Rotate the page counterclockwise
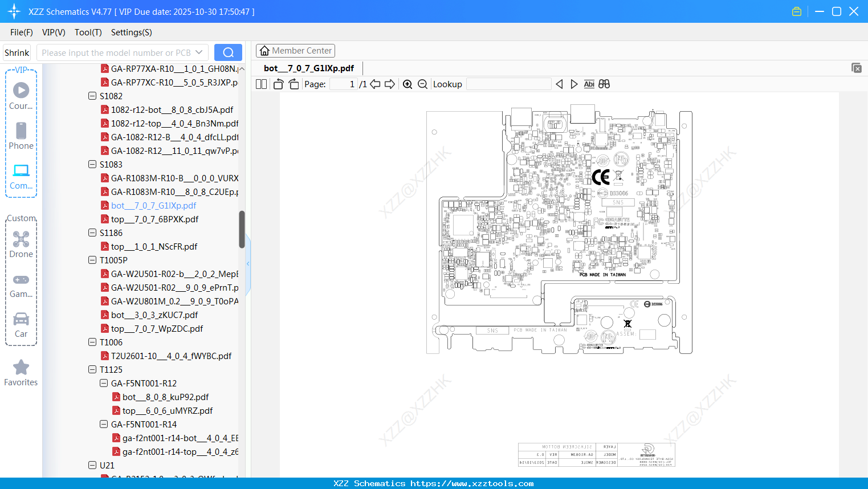 tap(278, 84)
